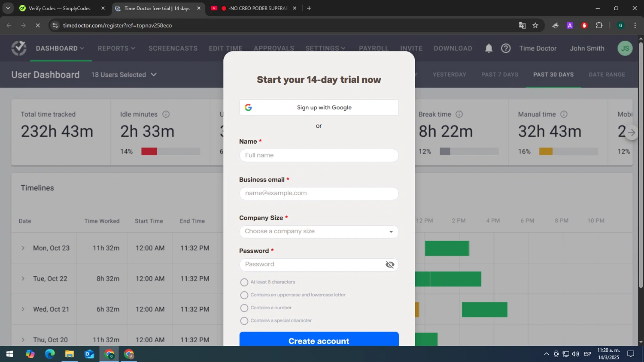Click the Break time gray progress bar
This screenshot has height=362, width=644.
coord(445,151)
